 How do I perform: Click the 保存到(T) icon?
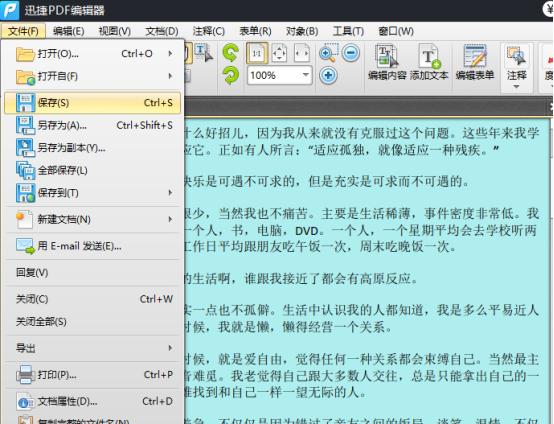(x=25, y=193)
